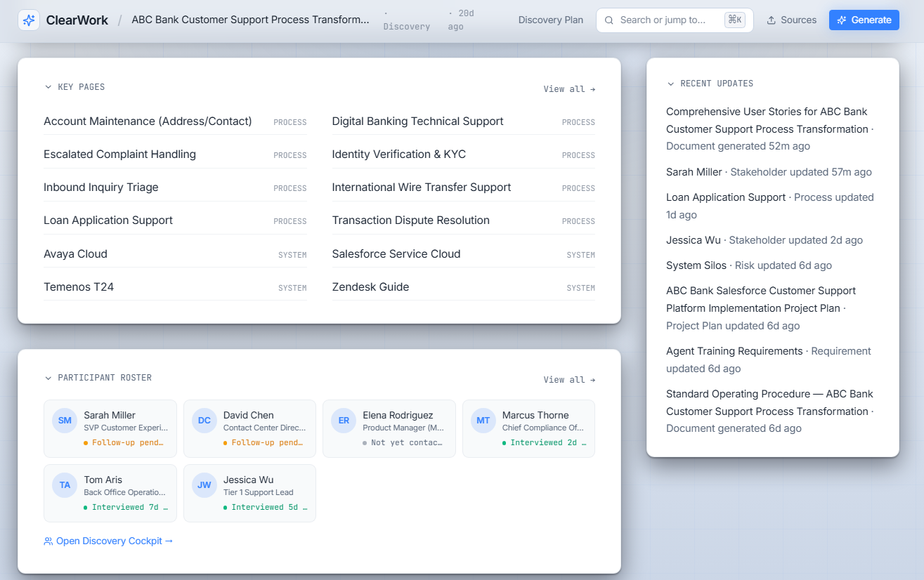Click the ClearWork brand name
Viewport: 924px width, 580px height.
pyautogui.click(x=77, y=20)
